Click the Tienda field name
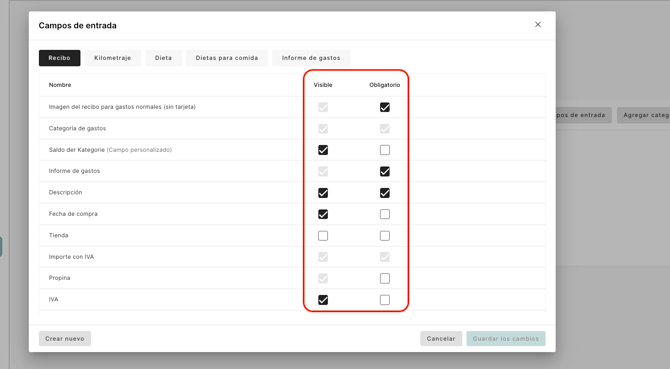 tap(59, 235)
